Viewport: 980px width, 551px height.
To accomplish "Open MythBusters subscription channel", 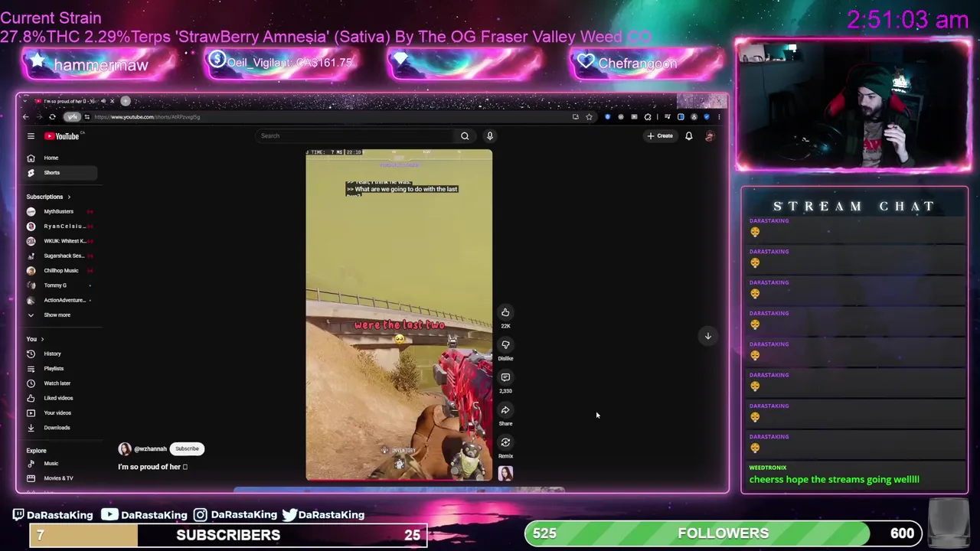I will pos(60,211).
